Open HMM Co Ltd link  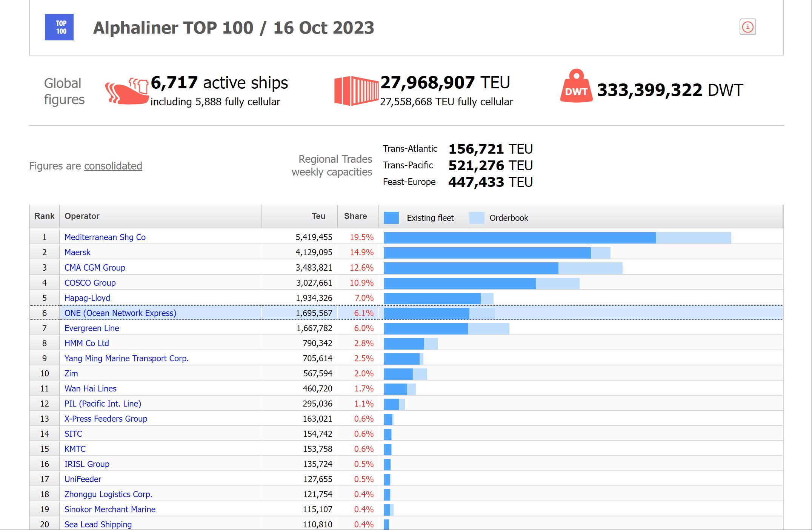pos(87,343)
